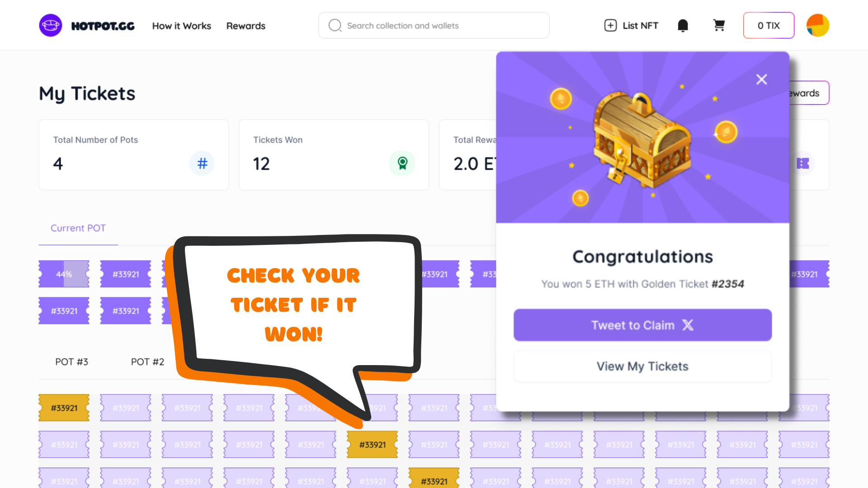Screen dimensions: 868x488
Task: Click the Tweet to Claim button
Action: click(x=642, y=325)
